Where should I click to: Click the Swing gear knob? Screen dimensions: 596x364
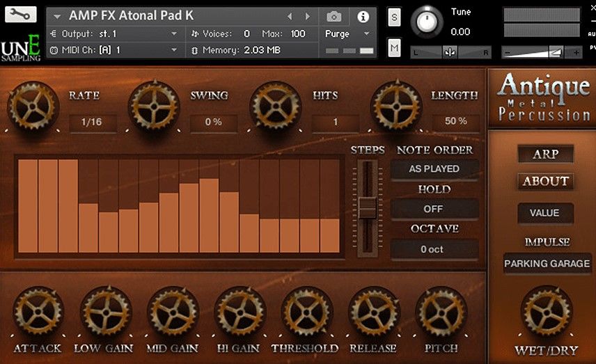[154, 106]
